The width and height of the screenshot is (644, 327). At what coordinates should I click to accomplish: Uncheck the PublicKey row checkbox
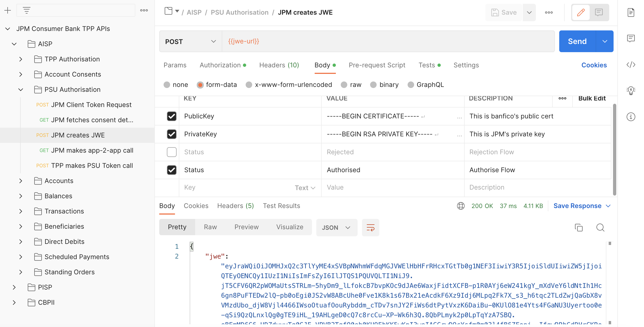(171, 116)
